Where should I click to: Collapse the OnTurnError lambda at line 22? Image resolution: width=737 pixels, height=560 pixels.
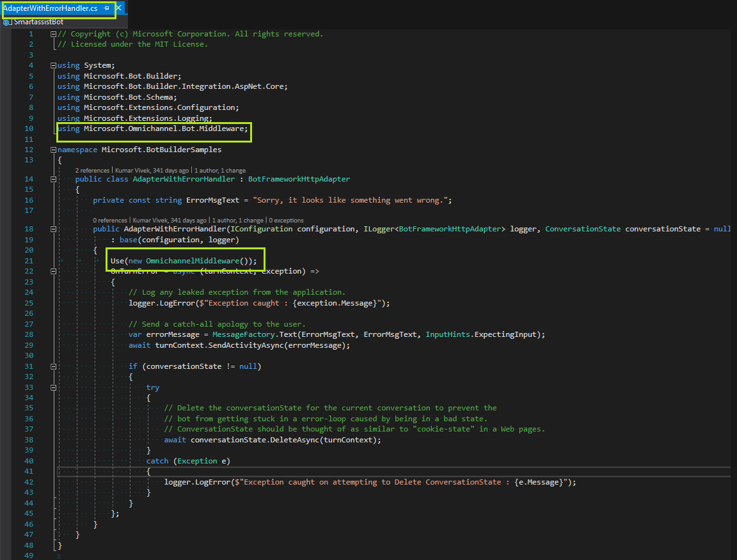53,272
